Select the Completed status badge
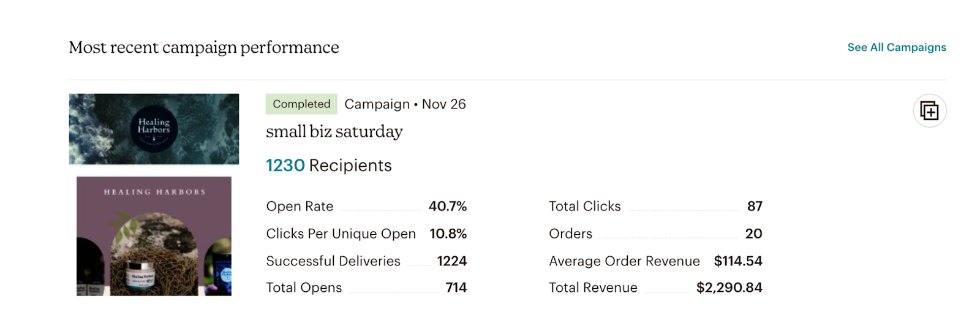980x328 pixels. coord(301,104)
